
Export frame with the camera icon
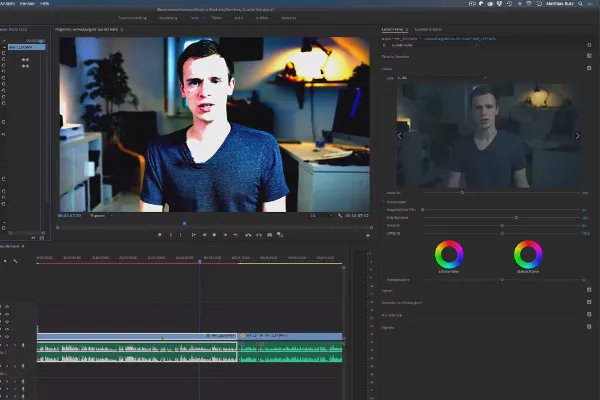click(x=269, y=235)
